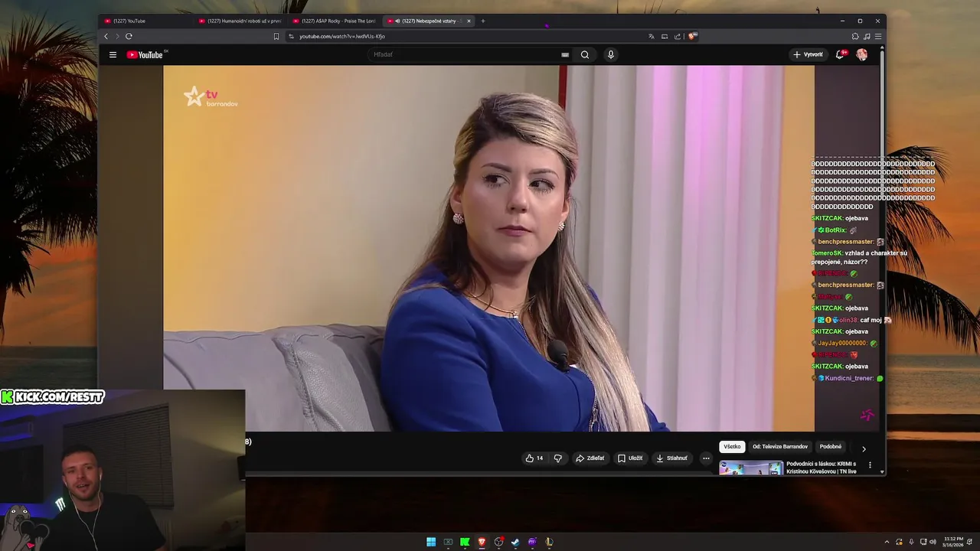980x551 pixels.
Task: Click the JayJay00000000 chat name
Action: [842, 343]
